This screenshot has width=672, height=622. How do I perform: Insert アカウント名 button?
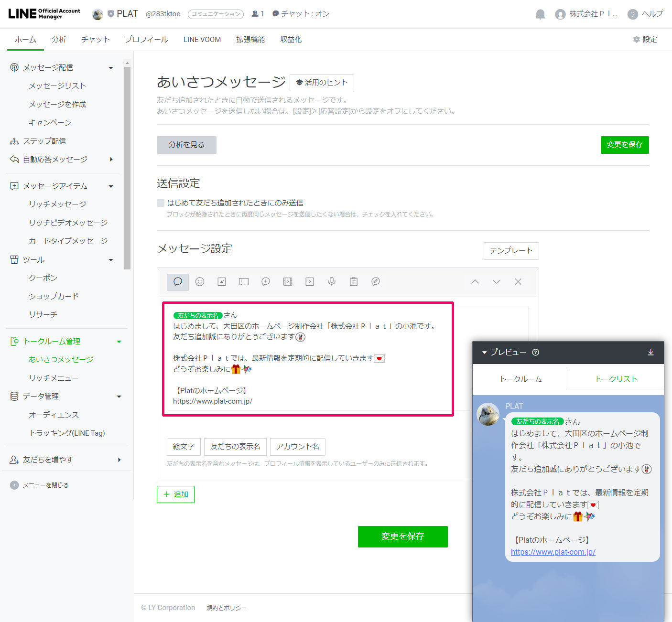point(298,447)
